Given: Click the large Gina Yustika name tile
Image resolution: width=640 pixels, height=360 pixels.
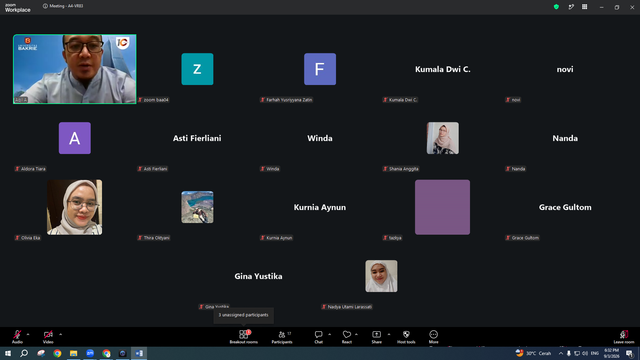Looking at the screenshot, I should 258,276.
